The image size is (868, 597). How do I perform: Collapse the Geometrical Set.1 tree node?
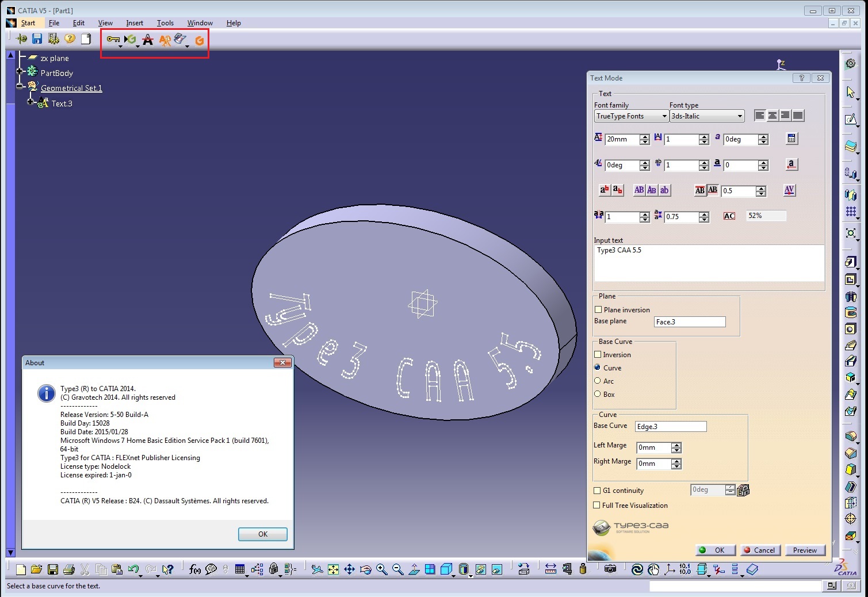pos(20,86)
